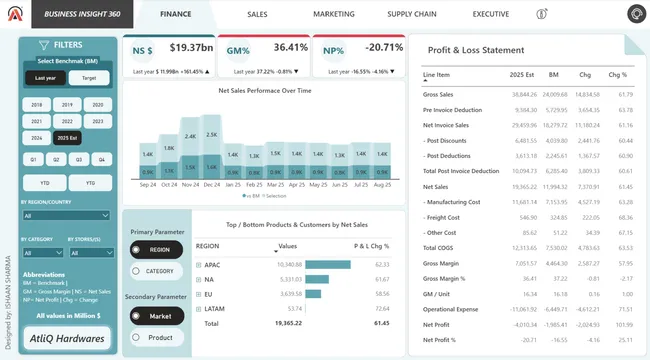650x360 pixels.
Task: Click the funnel icon beside FILTERS
Action: pyautogui.click(x=44, y=45)
